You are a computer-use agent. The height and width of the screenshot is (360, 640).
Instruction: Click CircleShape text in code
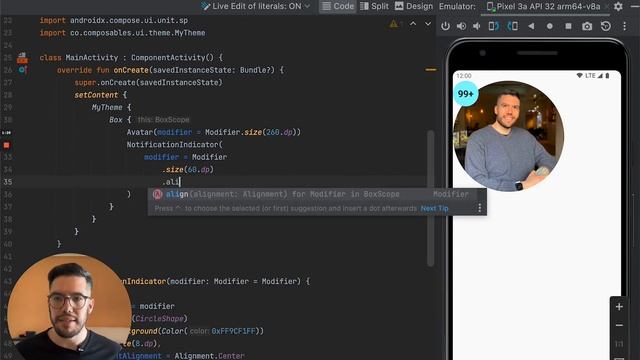[160, 318]
